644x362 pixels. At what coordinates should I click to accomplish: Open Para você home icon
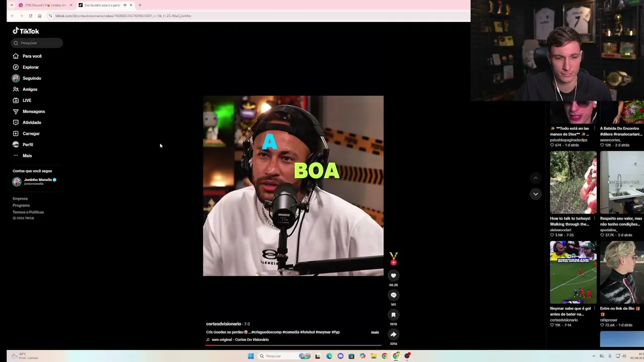[16, 56]
